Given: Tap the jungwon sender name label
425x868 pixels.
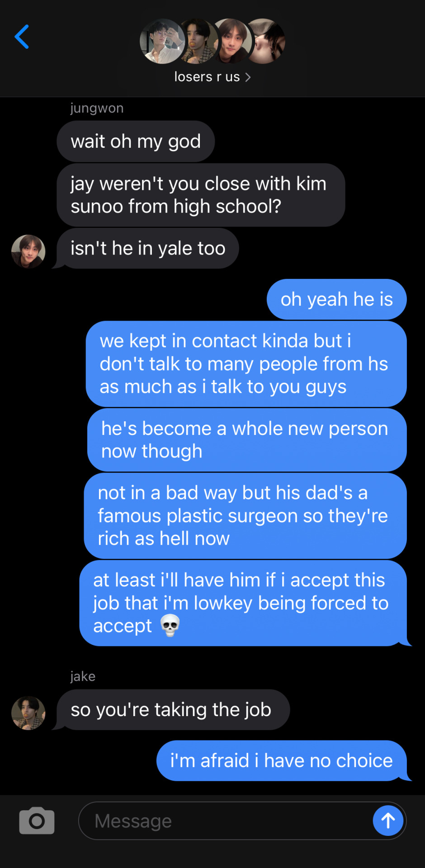Looking at the screenshot, I should click(97, 108).
